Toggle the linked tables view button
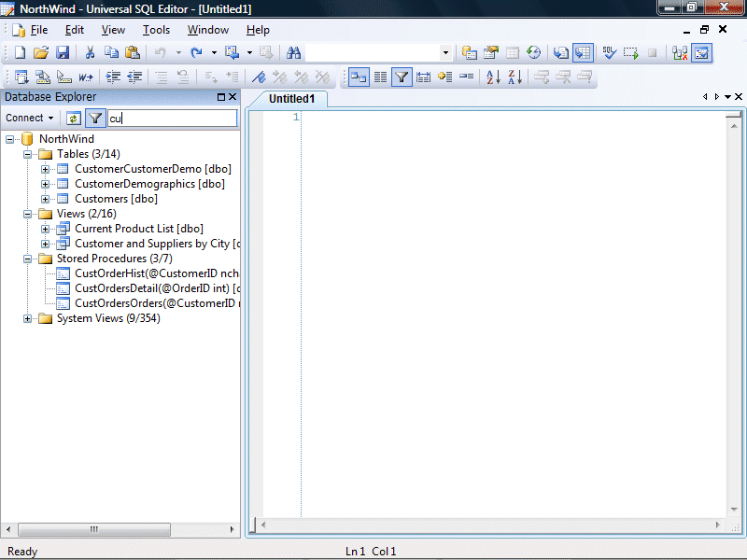747x560 pixels. (359, 77)
